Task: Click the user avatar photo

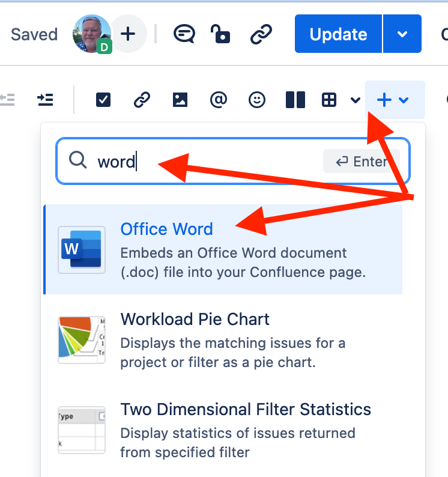Action: (91, 34)
